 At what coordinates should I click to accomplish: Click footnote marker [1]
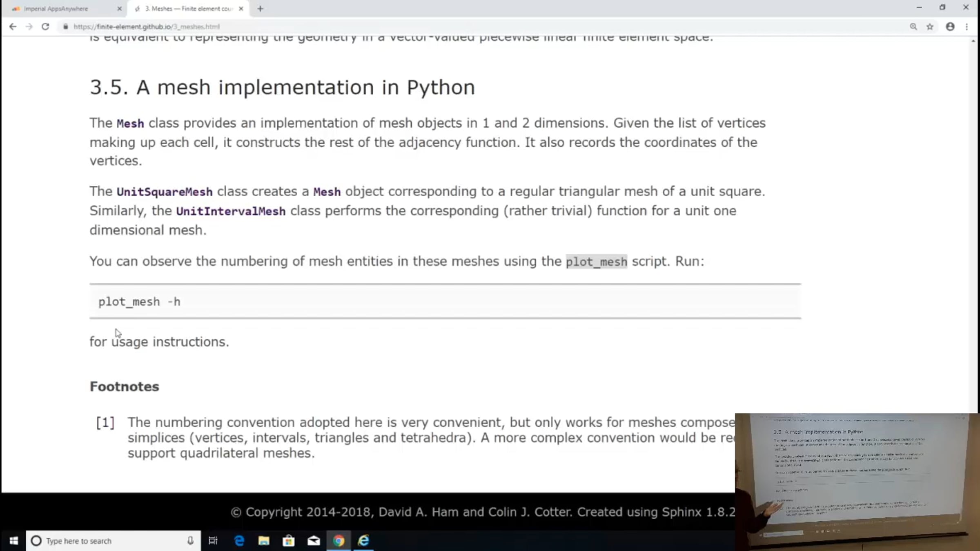[x=105, y=422]
